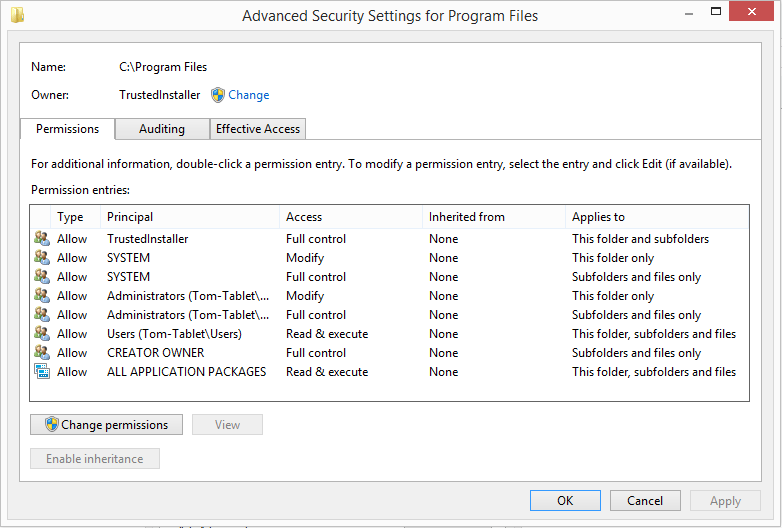Click the icon beside SYSTEM Modify entry
Viewport: 782px width, 528px height.
click(42, 257)
